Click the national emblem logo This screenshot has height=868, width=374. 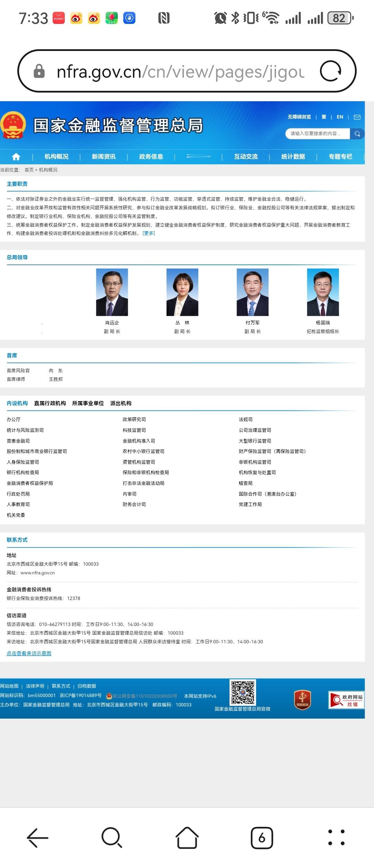coord(13,125)
